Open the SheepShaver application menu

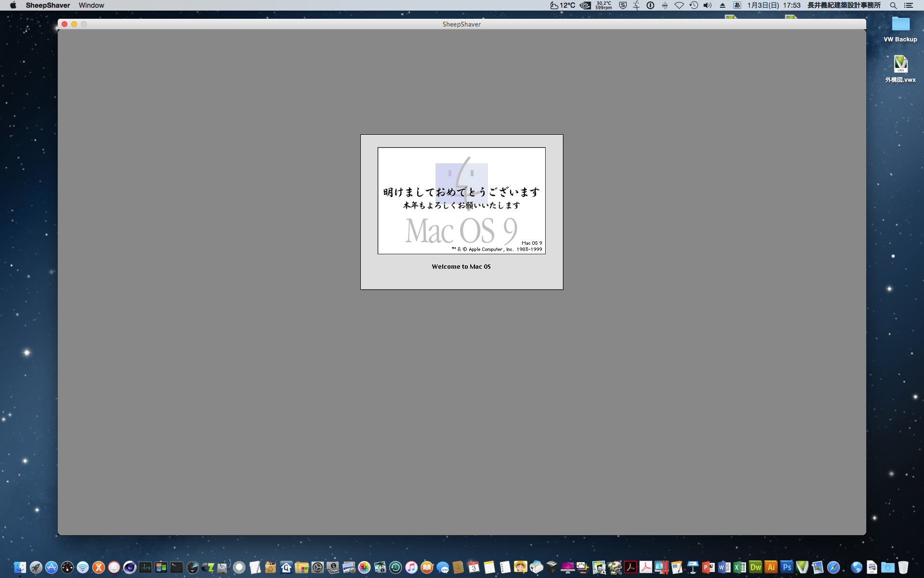point(48,5)
